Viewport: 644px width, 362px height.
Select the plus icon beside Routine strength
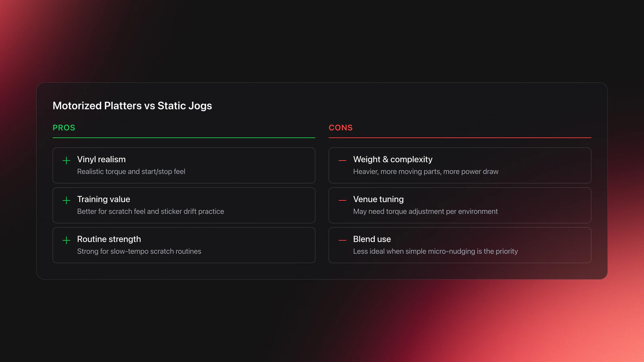tap(66, 240)
